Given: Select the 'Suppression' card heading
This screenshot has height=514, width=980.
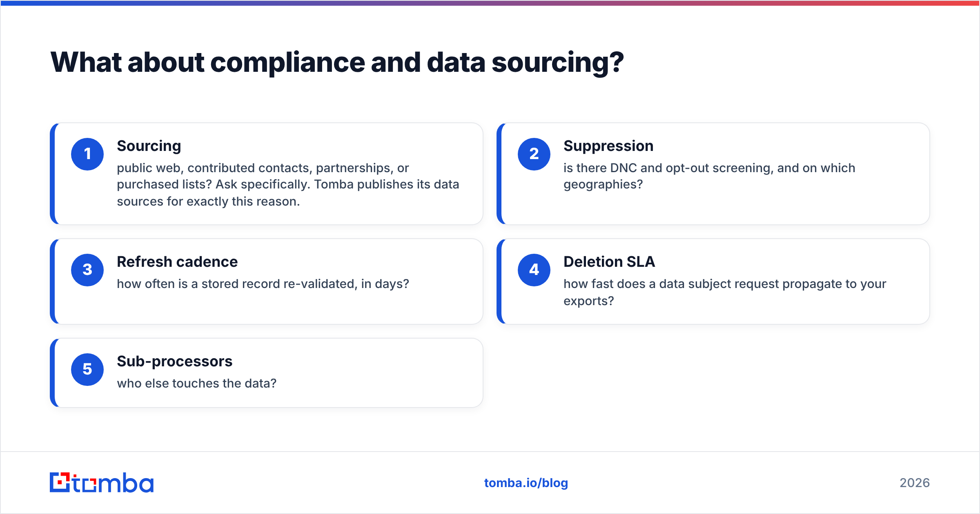Looking at the screenshot, I should click(x=608, y=146).
